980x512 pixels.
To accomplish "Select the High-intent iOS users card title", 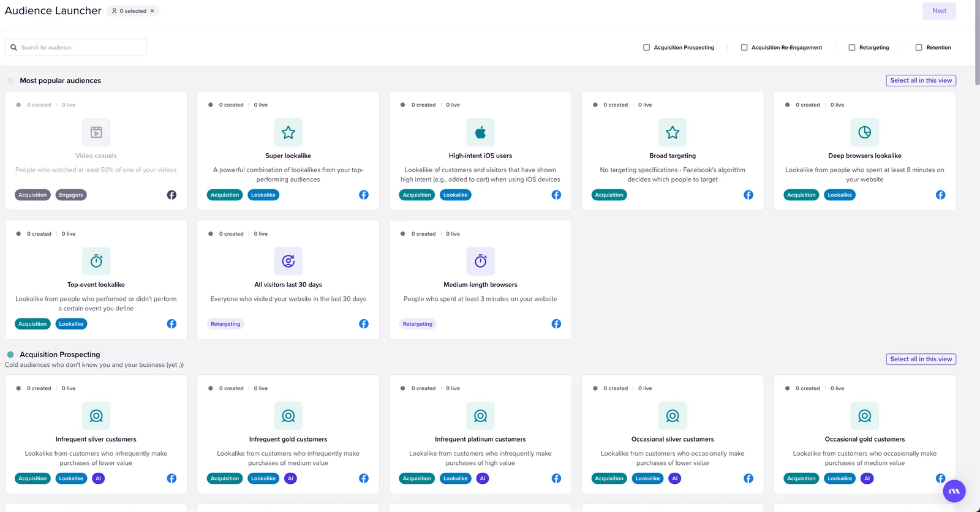I will [480, 156].
